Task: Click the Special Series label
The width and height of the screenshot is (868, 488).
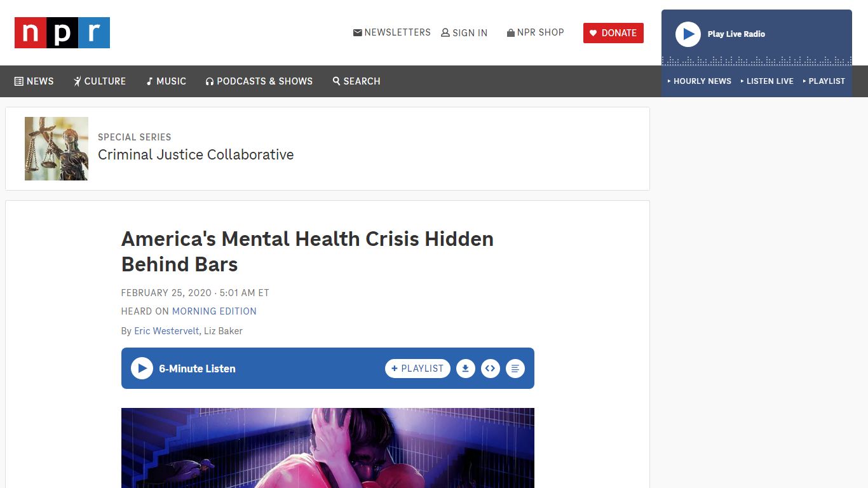Action: (x=135, y=137)
